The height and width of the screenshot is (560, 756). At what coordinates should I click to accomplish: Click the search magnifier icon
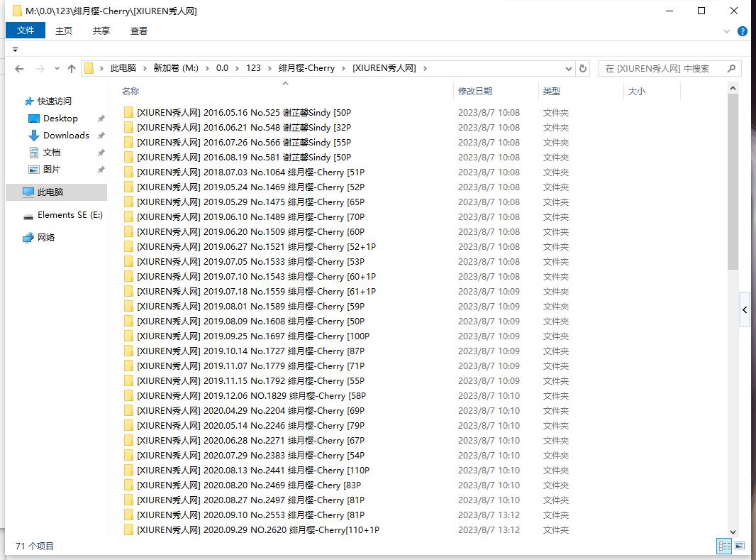(x=731, y=69)
